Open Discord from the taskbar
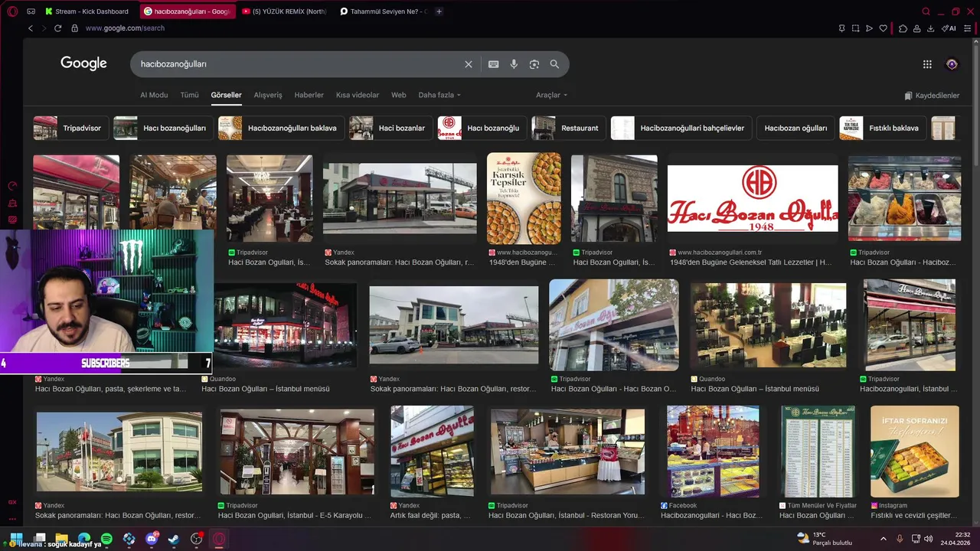Viewport: 980px width, 551px height. (x=152, y=539)
